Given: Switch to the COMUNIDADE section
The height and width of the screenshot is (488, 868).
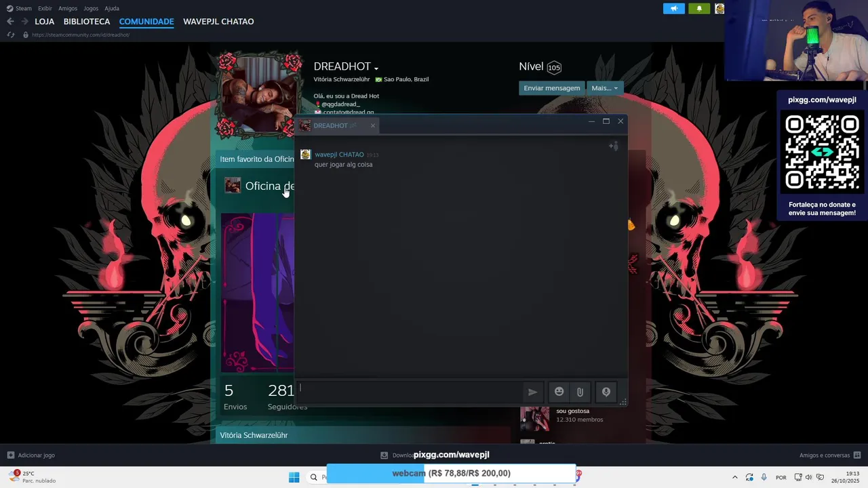Looking at the screenshot, I should [x=146, y=22].
